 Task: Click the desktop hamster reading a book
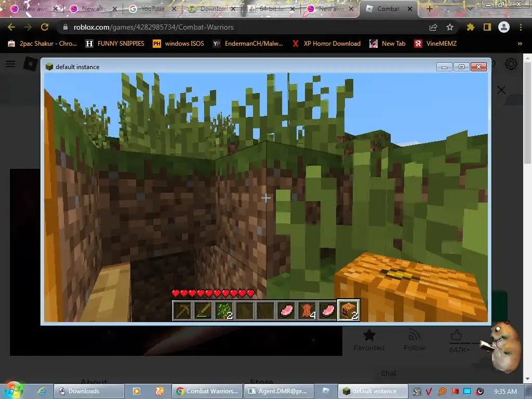coord(502,347)
